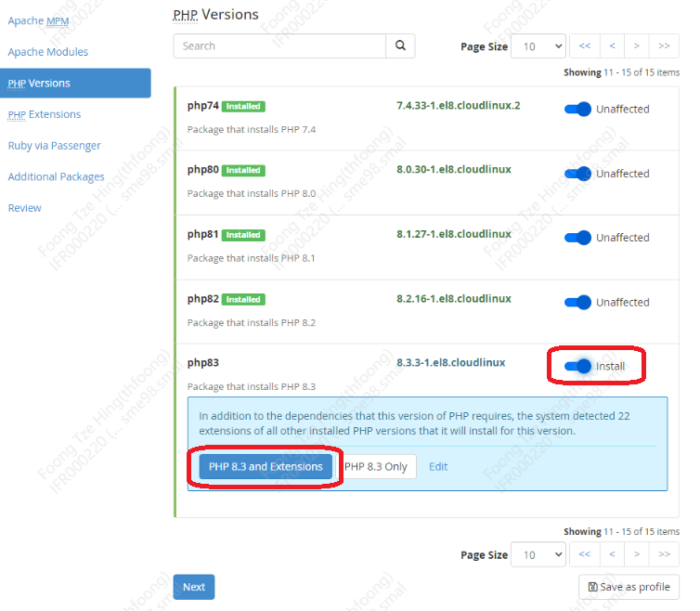The height and width of the screenshot is (611, 700).
Task: Go to previous page using top pagination
Action: coord(611,45)
